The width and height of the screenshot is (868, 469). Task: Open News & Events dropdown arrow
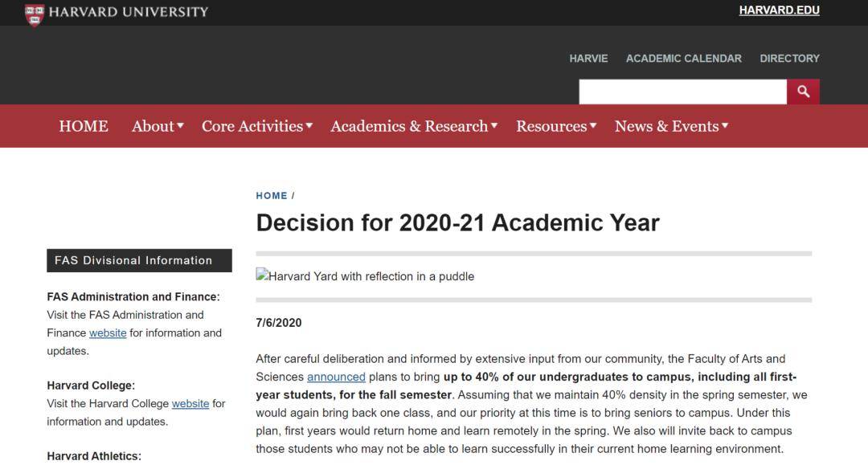725,126
